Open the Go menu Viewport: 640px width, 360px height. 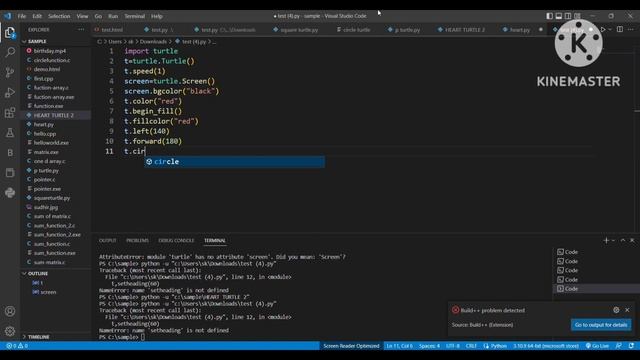click(98, 16)
